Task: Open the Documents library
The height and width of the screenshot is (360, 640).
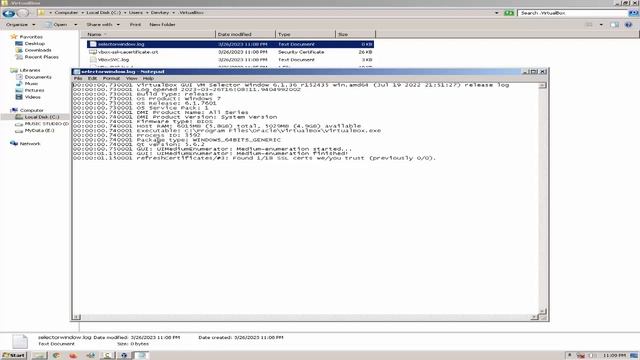Action: click(38, 77)
